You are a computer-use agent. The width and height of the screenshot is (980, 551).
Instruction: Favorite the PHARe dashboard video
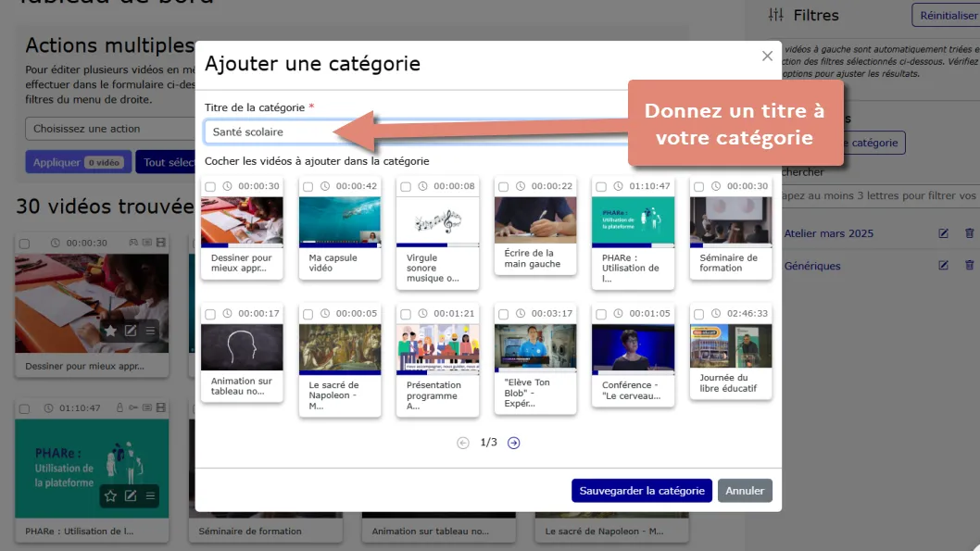pos(110,495)
